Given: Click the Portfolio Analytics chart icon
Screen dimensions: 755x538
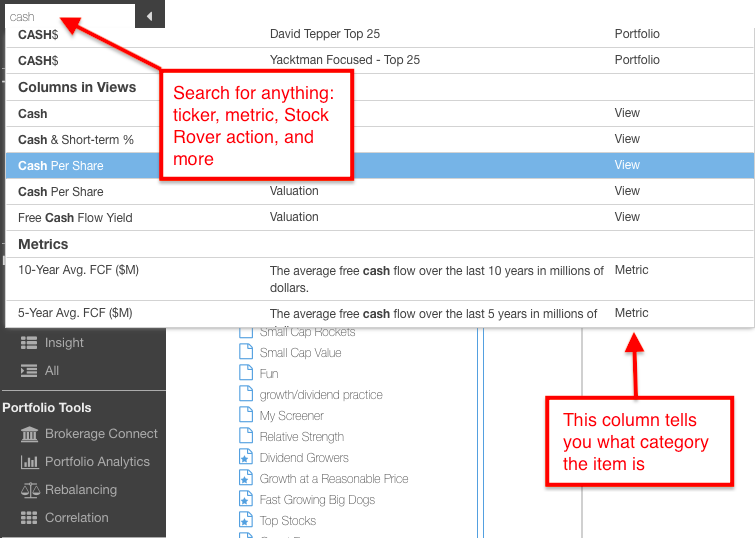Looking at the screenshot, I should click(x=29, y=462).
